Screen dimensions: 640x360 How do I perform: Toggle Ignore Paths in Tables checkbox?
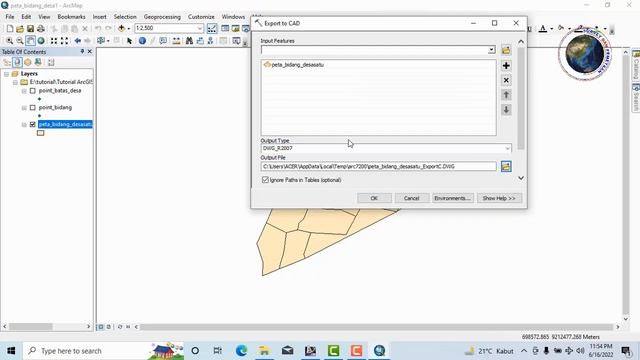pos(265,180)
